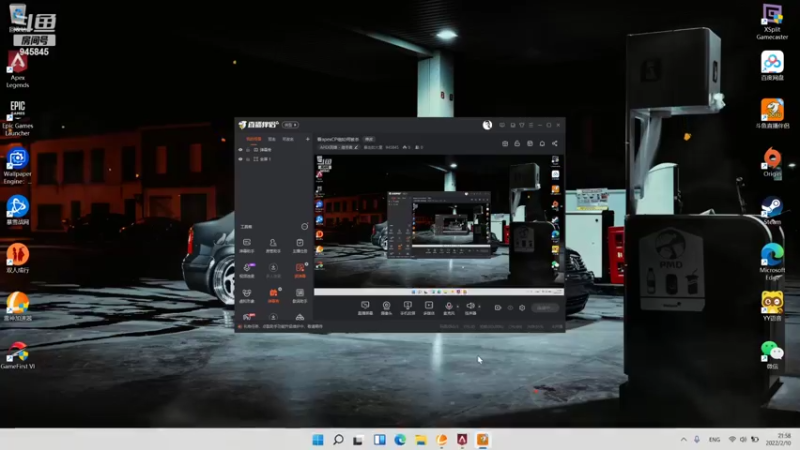800x450 pixels.
Task: Add new scene with plus button
Action: [x=308, y=139]
